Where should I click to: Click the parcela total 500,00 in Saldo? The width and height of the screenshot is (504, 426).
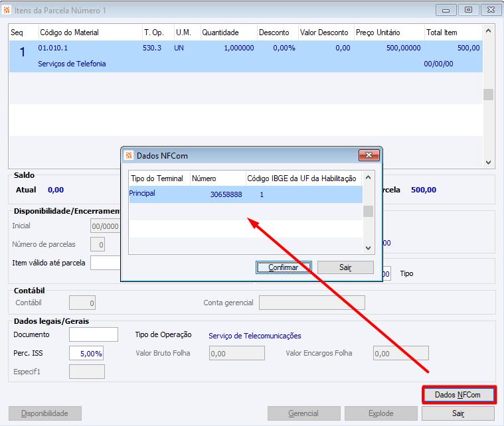424,190
